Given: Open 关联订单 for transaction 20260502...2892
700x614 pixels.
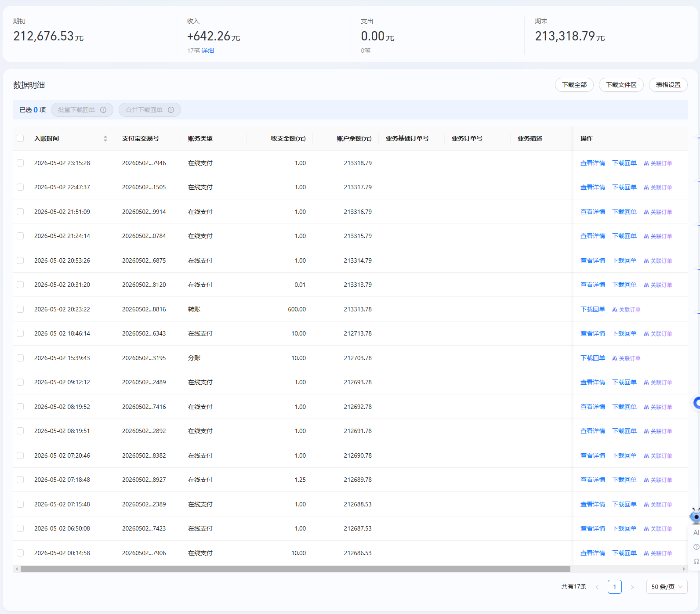Looking at the screenshot, I should (658, 431).
